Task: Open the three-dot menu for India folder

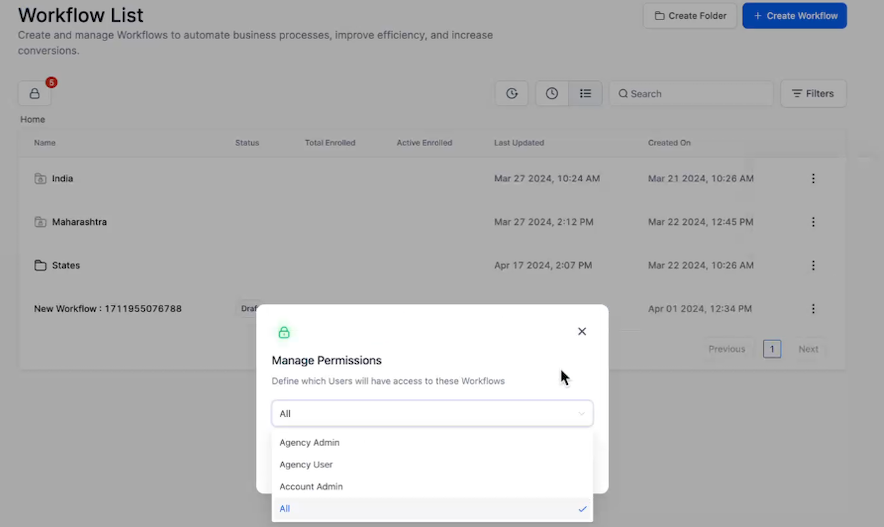Action: click(x=813, y=179)
